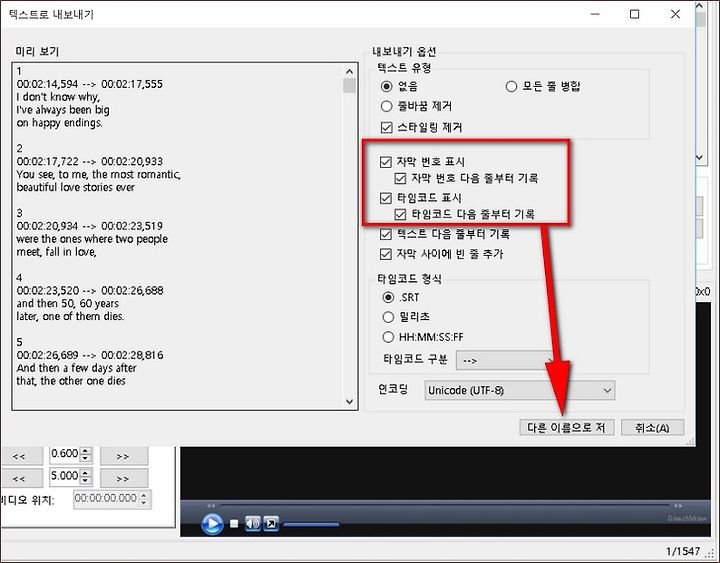Click the rewind arrows on seek bar
Image resolution: width=720 pixels, height=563 pixels.
tap(211, 505)
